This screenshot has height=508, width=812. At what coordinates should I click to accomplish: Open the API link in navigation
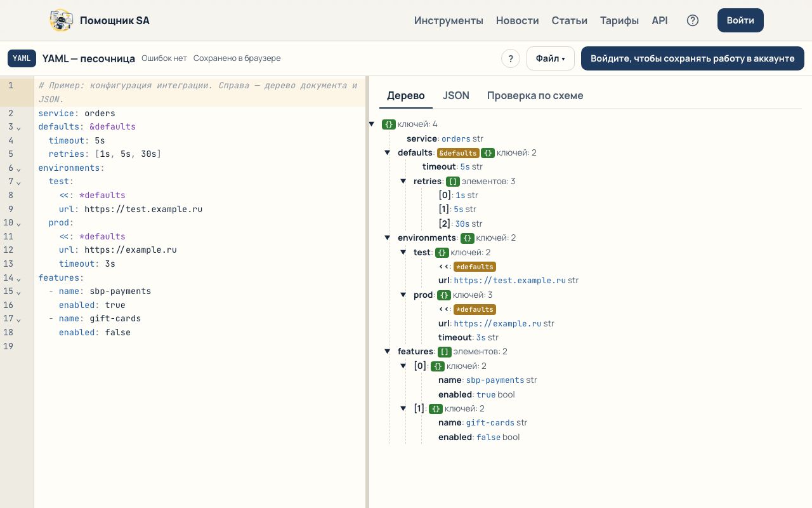coord(660,20)
